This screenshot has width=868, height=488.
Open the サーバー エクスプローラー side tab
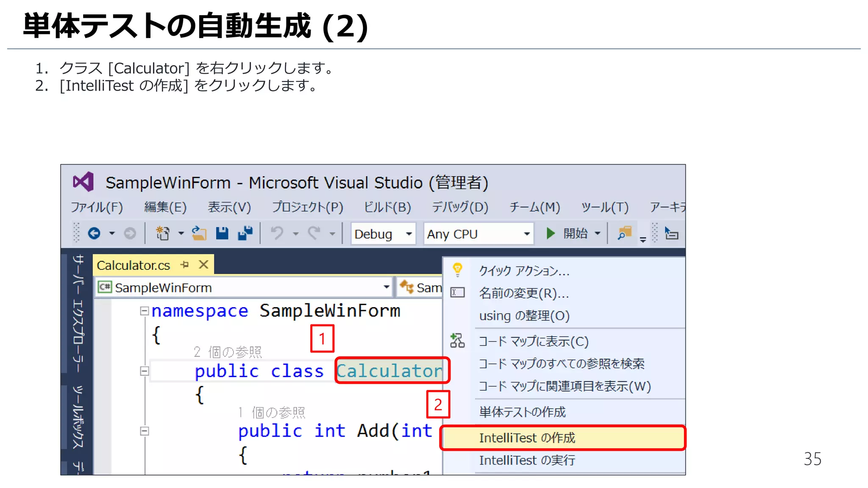pos(78,313)
